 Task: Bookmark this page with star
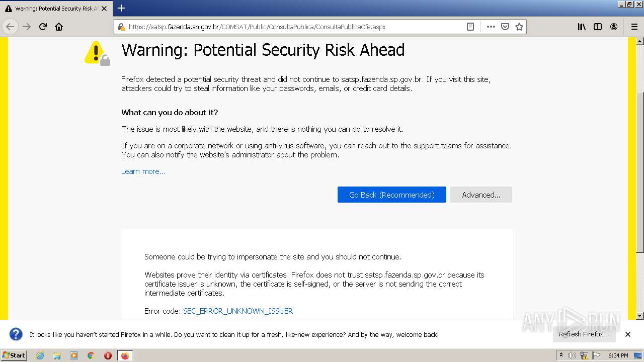point(519,27)
